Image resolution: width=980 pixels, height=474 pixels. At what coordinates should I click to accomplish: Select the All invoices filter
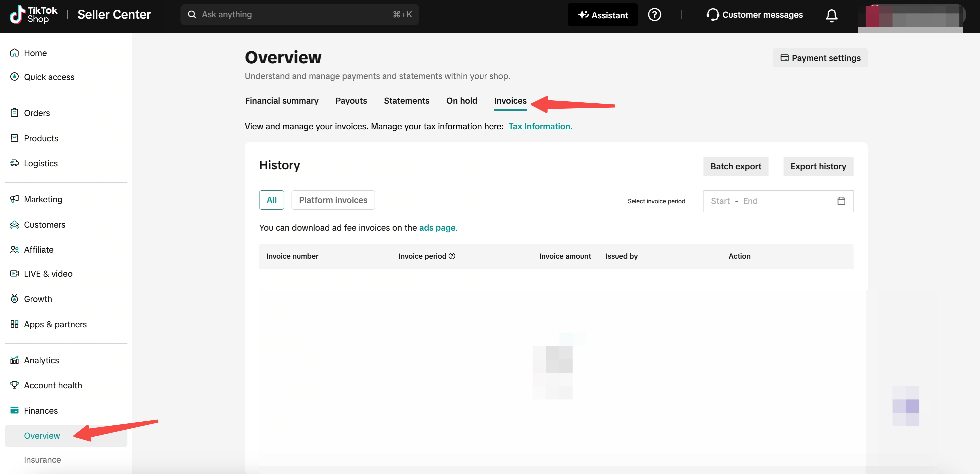272,200
